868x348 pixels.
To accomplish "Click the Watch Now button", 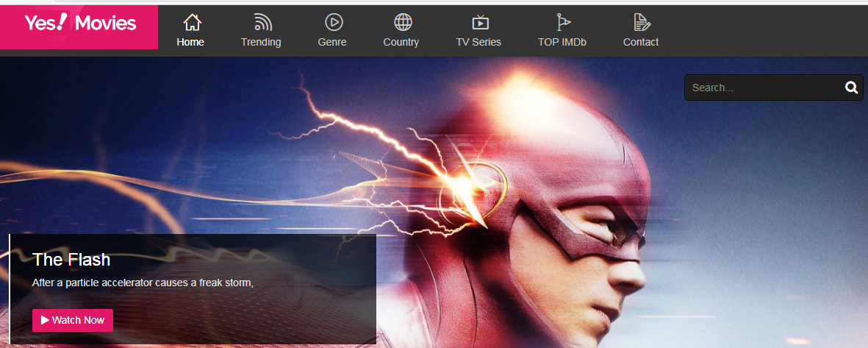I will click(73, 320).
